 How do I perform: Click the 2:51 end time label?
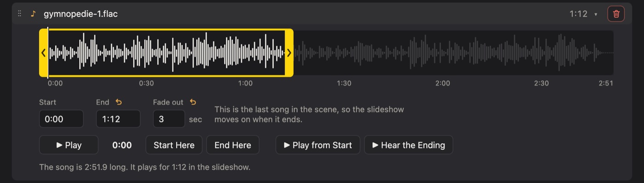pos(606,83)
